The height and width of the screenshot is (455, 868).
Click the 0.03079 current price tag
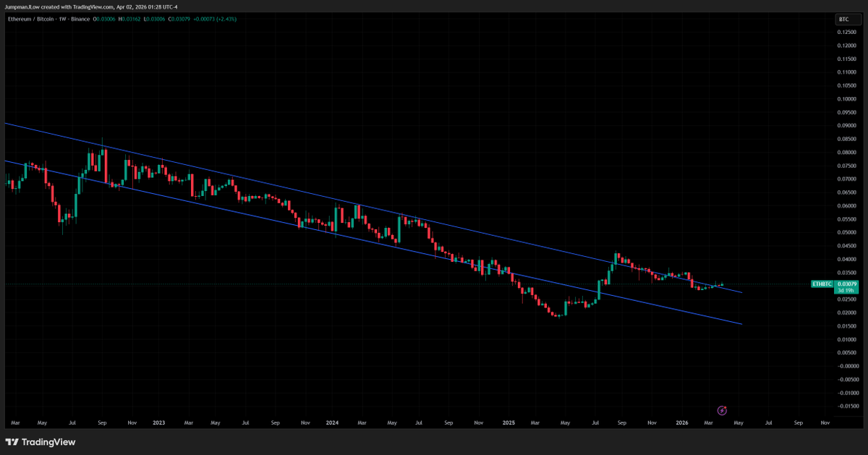click(845, 284)
